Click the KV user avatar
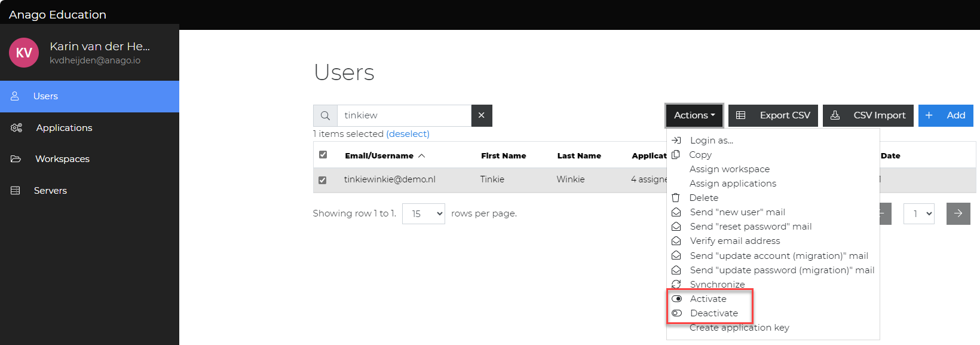 [24, 53]
